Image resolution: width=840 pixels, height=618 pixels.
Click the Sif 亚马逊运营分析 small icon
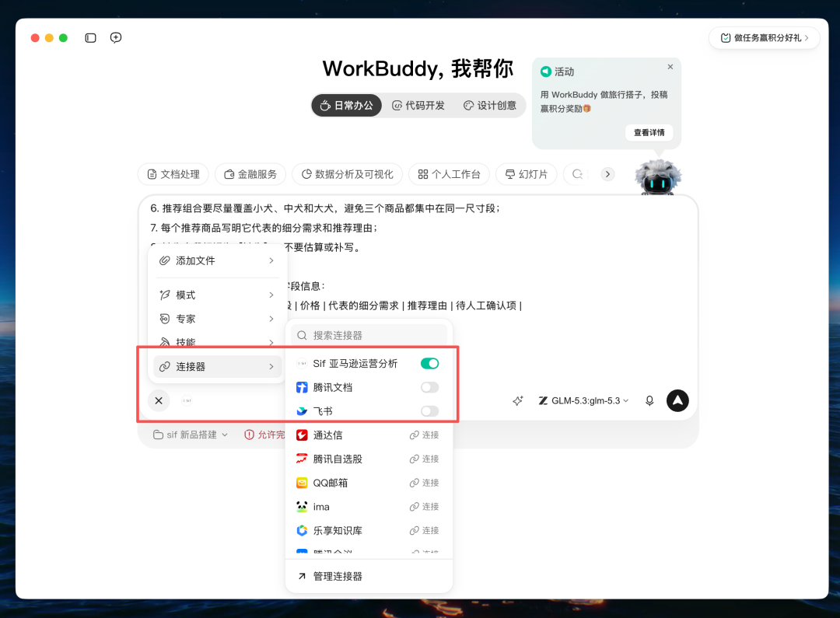302,364
